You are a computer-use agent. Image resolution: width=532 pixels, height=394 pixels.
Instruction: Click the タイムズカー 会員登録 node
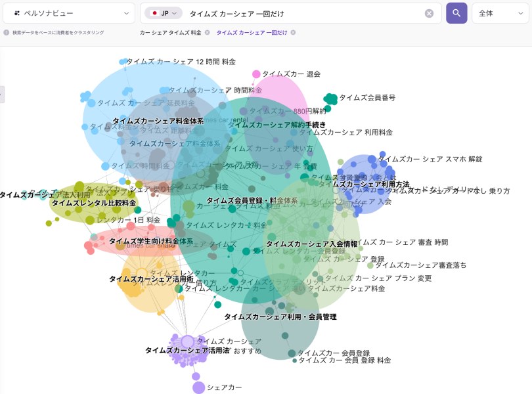[292, 353]
